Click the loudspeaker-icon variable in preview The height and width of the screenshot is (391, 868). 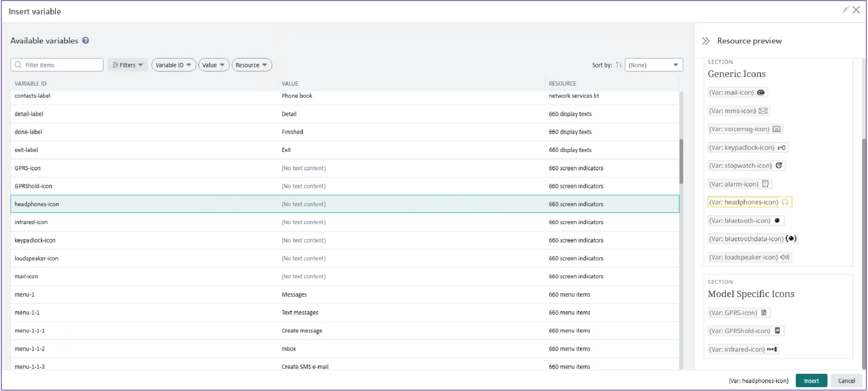[x=749, y=257]
